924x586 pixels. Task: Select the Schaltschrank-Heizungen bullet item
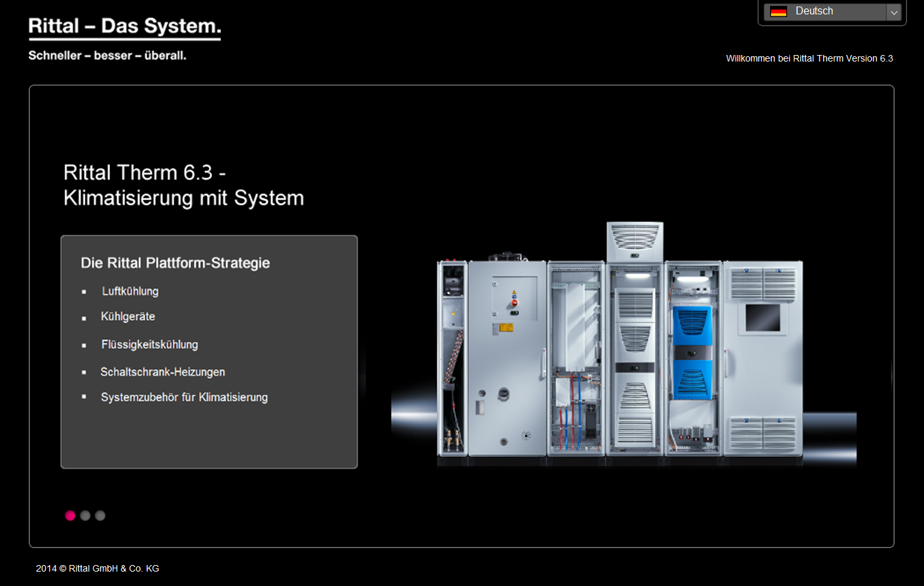pos(162,371)
